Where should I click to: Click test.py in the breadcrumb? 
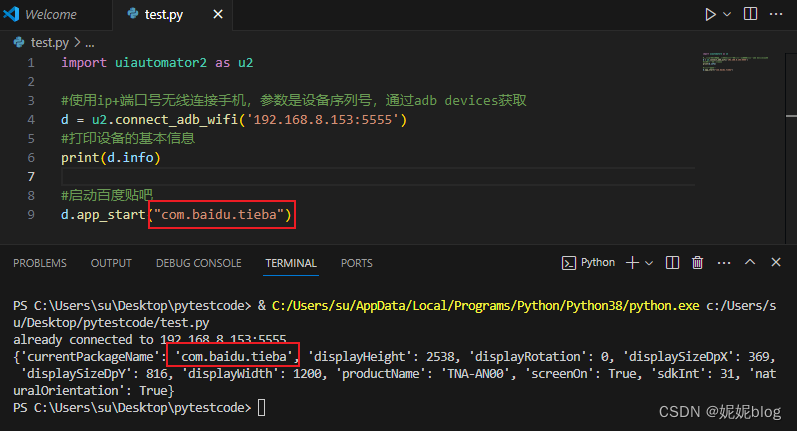[49, 43]
